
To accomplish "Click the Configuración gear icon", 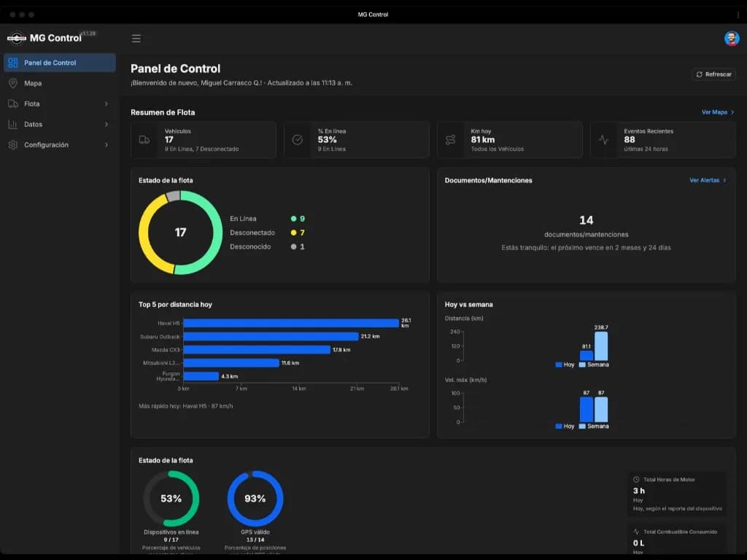I will [x=13, y=145].
